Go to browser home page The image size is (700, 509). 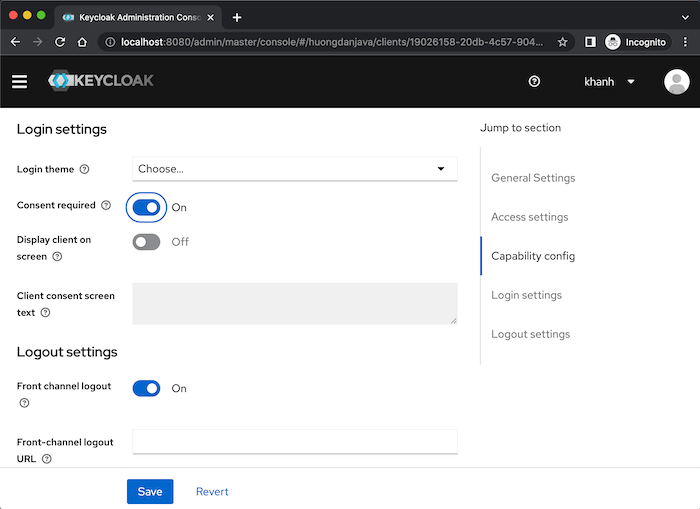point(82,42)
